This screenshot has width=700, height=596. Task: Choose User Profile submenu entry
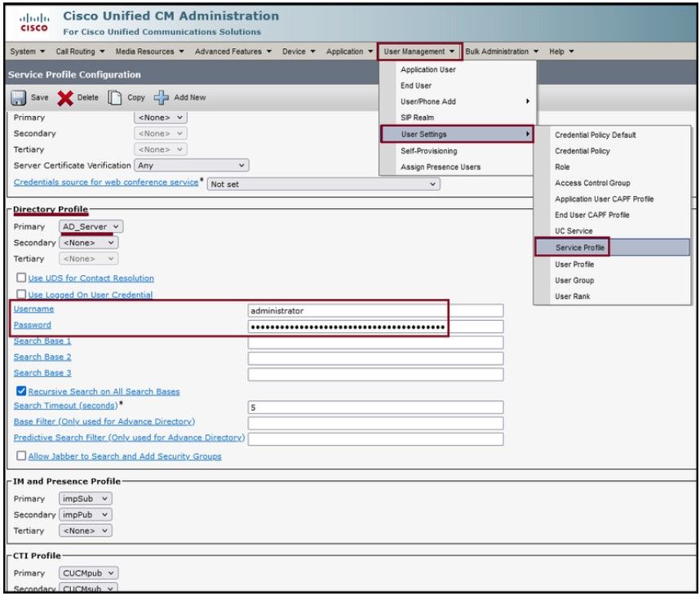pos(613,265)
